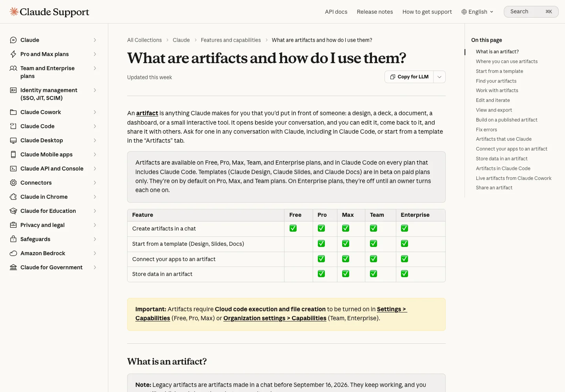Go to Features and capabilities breadcrumb
Viewport: 565px width, 392px height.
[x=231, y=40]
